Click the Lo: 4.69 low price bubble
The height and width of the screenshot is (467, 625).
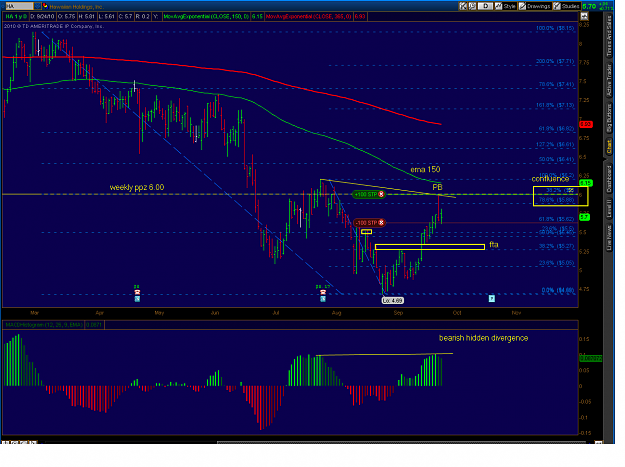393,301
